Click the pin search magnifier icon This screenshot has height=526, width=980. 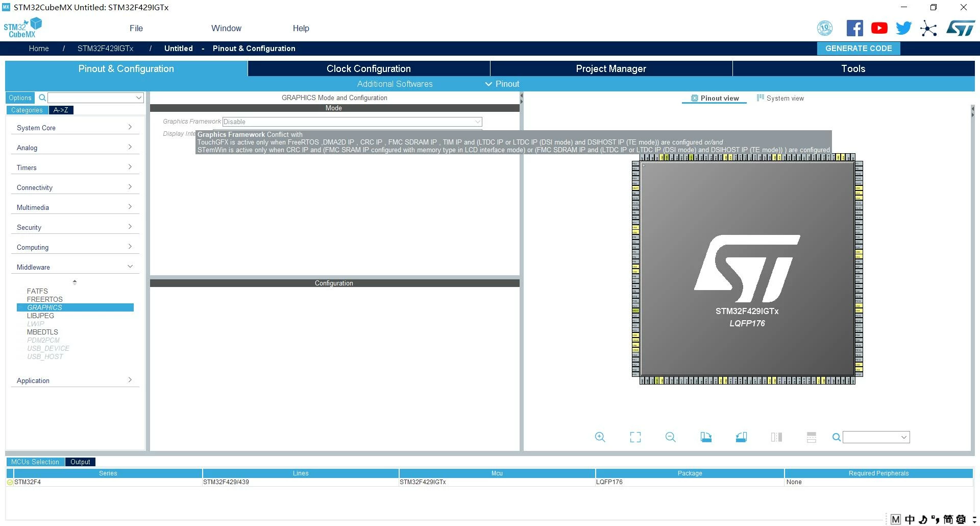[x=837, y=437]
